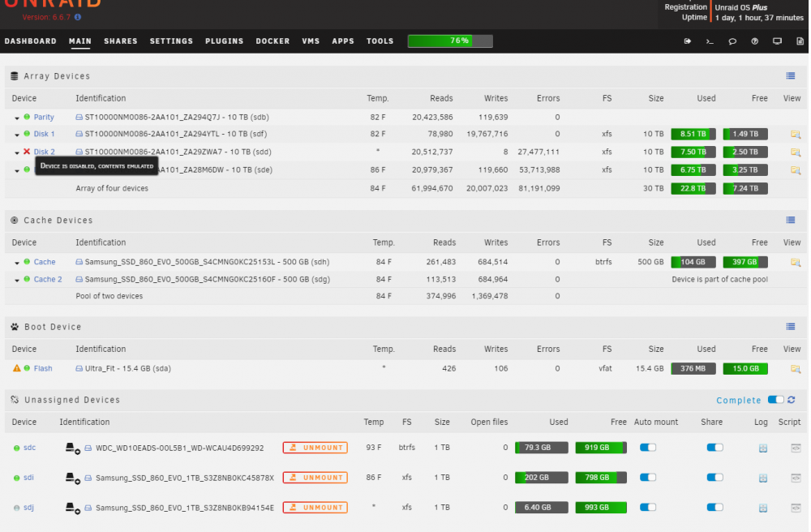Click the Flash warning triangle icon
This screenshot has height=532, width=811.
[16, 368]
